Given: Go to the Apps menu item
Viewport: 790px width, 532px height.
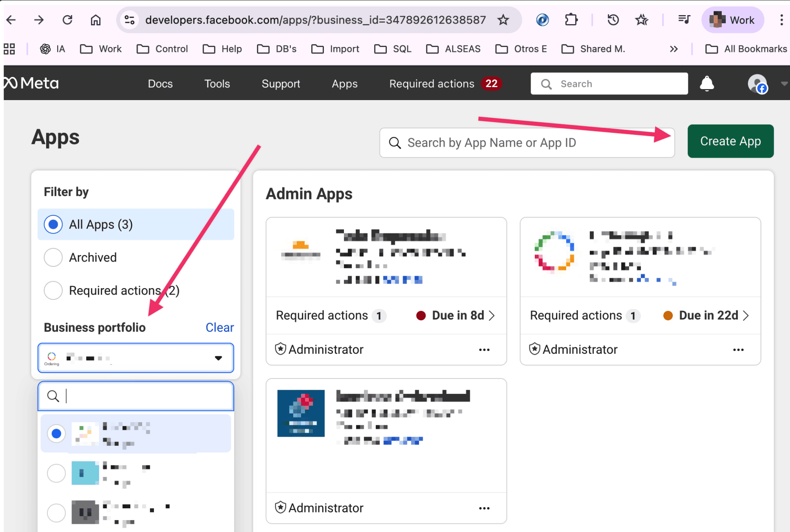Looking at the screenshot, I should coord(344,84).
